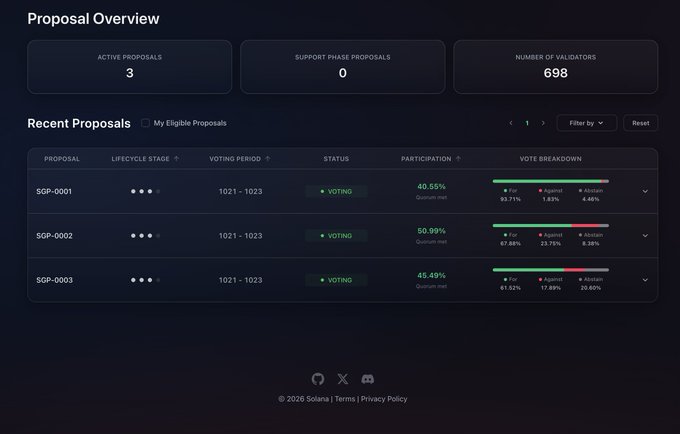The image size is (680, 434).
Task: Select the SGP-0003 proposal name
Action: click(54, 280)
